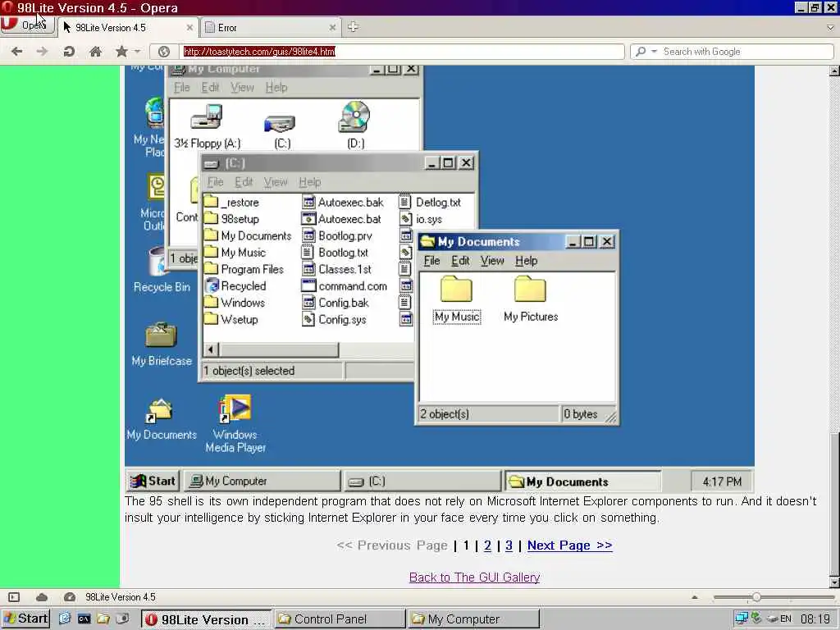
Task: Open the Windows Start menu on the outer taskbar
Action: (x=25, y=619)
